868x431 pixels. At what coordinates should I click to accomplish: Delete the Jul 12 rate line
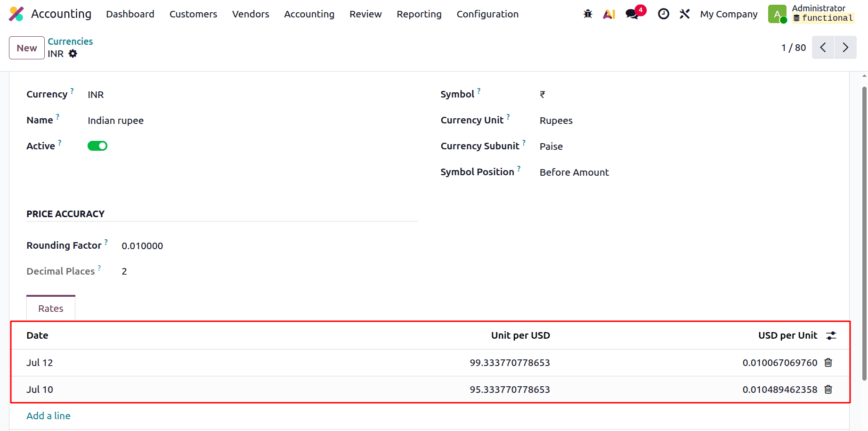828,363
